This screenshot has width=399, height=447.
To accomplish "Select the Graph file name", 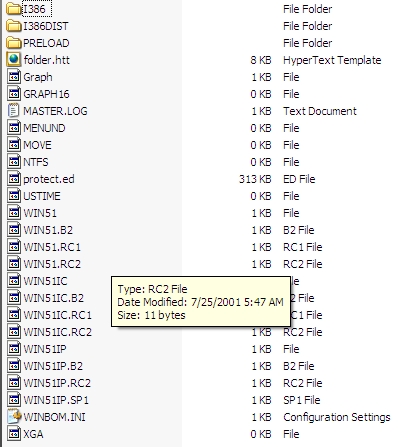I will [38, 77].
